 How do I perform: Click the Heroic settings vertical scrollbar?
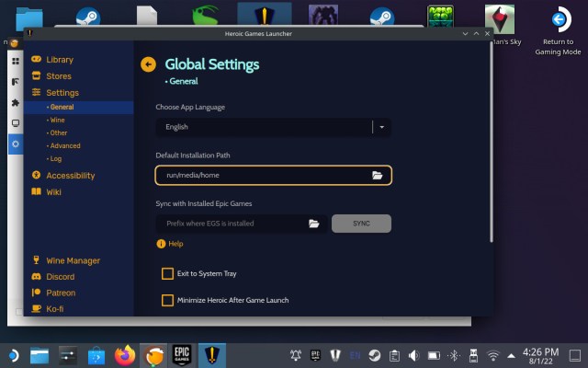491,142
